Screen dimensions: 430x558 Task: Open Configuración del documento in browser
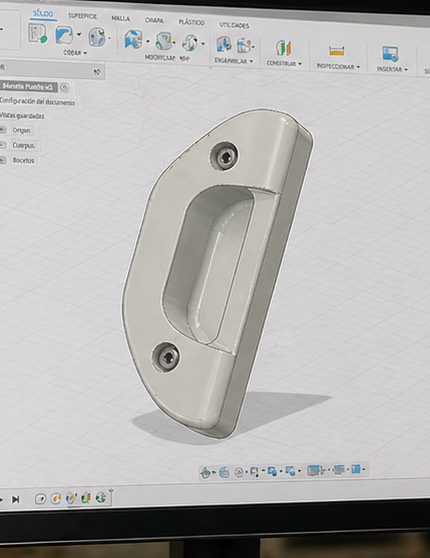37,102
